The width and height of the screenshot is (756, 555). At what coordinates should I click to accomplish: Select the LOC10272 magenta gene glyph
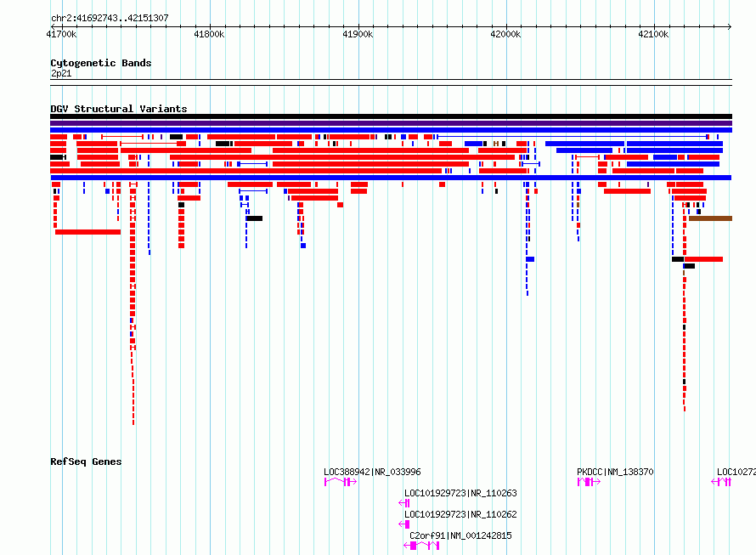tap(721, 482)
